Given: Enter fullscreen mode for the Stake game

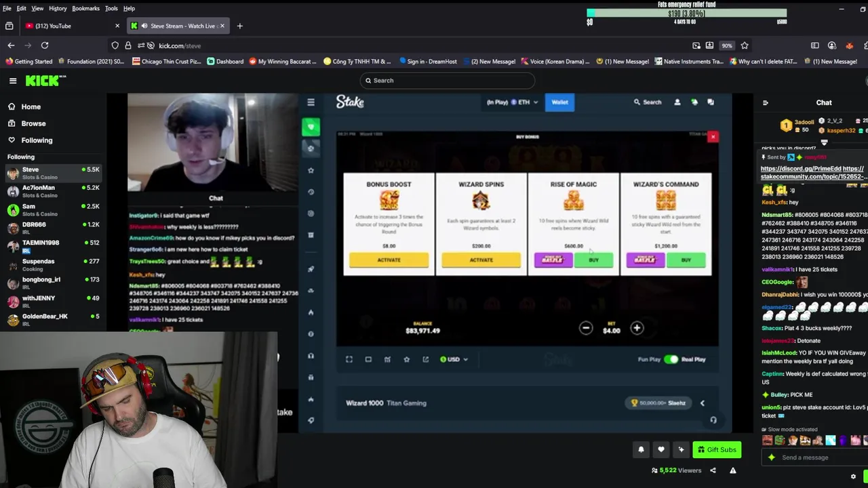Looking at the screenshot, I should 349,359.
